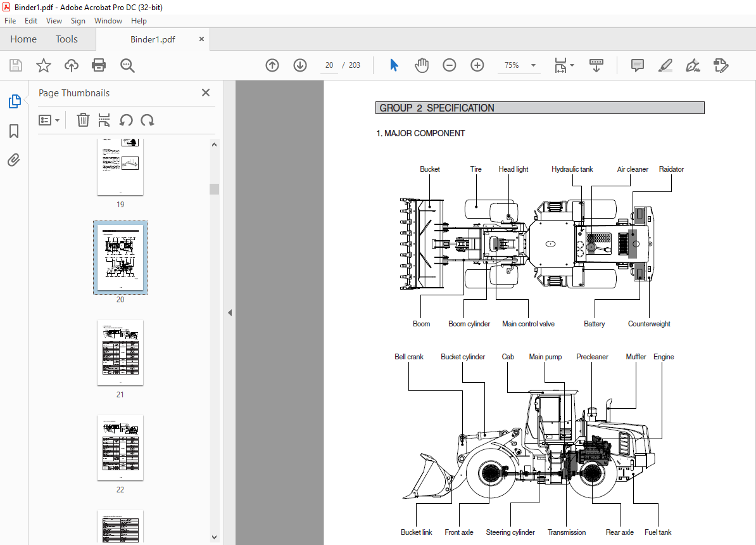Activate the Hand pan tool
This screenshot has width=756, height=545.
(x=422, y=65)
